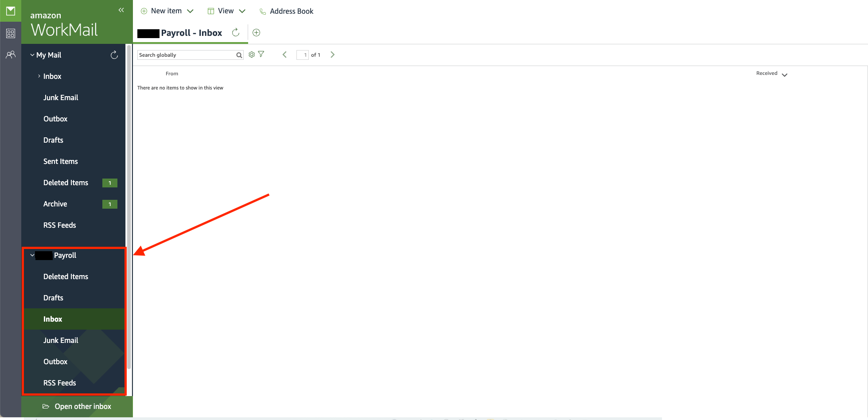Click the View menu label
The height and width of the screenshot is (420, 868).
pyautogui.click(x=226, y=11)
